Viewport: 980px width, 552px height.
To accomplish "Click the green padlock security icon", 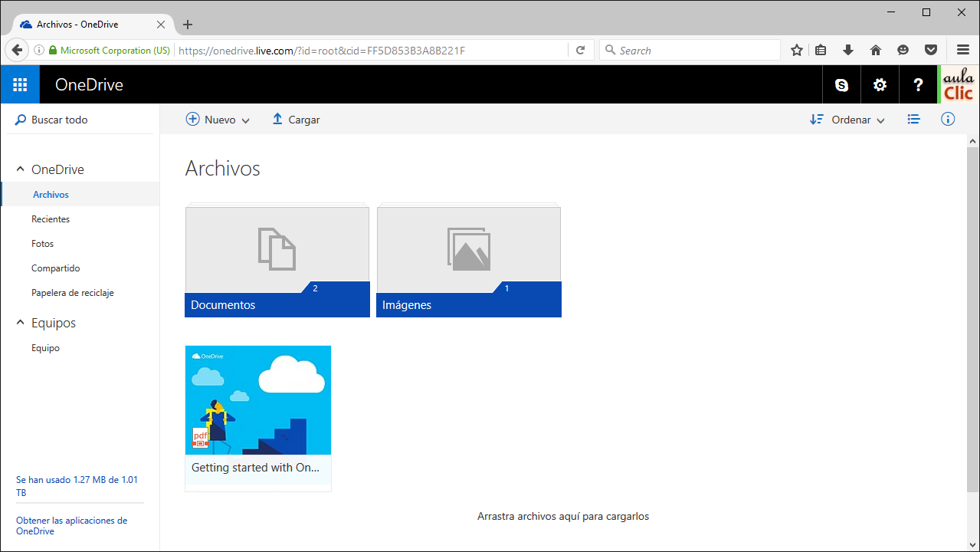I will click(x=53, y=51).
